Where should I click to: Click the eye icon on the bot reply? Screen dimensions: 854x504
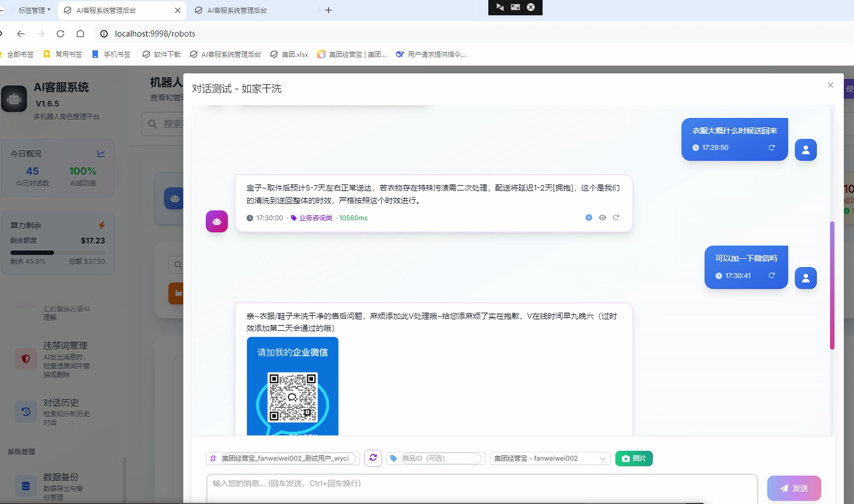[x=602, y=218]
